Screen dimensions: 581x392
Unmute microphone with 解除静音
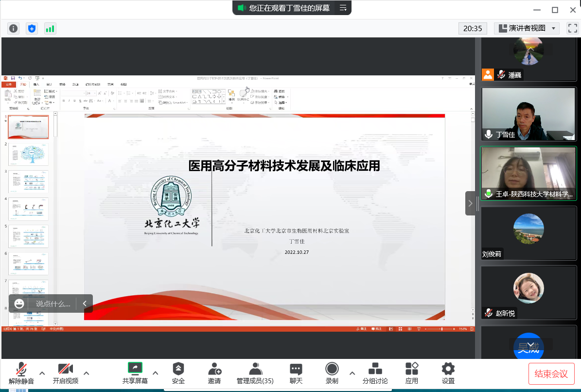pyautogui.click(x=21, y=373)
